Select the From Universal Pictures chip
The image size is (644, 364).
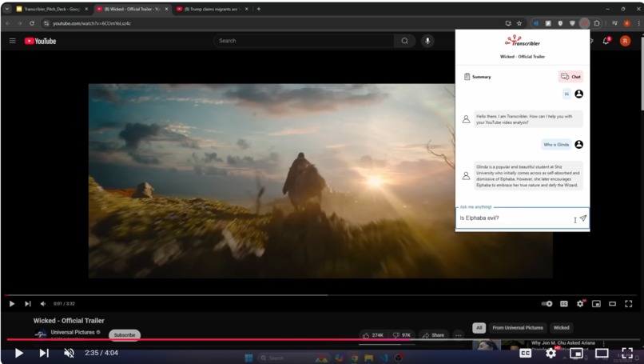518,328
